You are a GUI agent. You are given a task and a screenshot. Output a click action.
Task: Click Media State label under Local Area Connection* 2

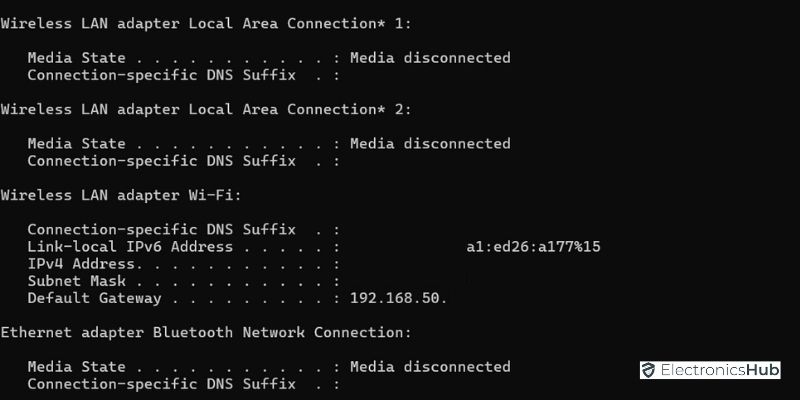click(x=76, y=143)
